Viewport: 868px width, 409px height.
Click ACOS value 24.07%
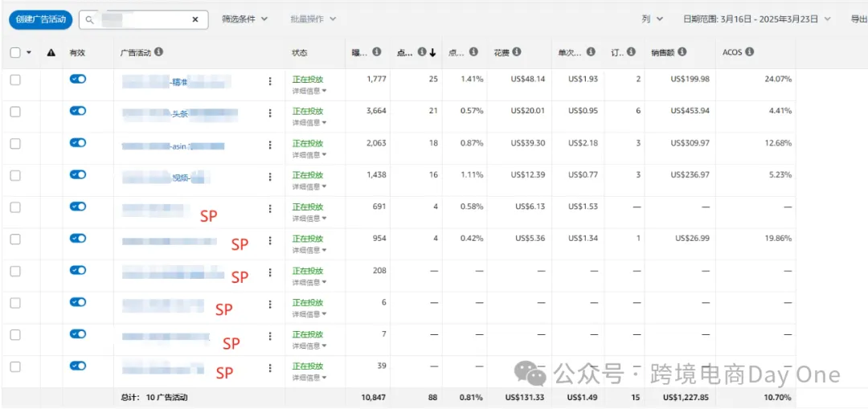pyautogui.click(x=778, y=79)
